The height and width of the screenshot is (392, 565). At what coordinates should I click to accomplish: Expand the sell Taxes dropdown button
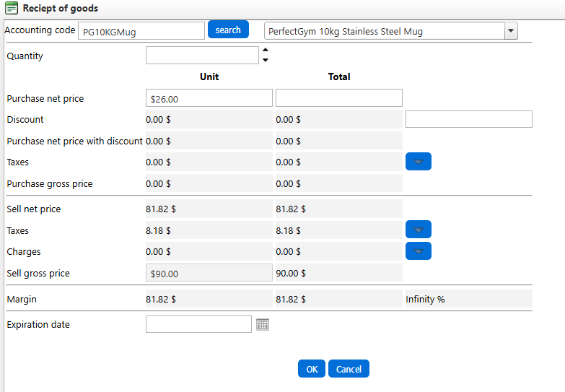pos(418,230)
